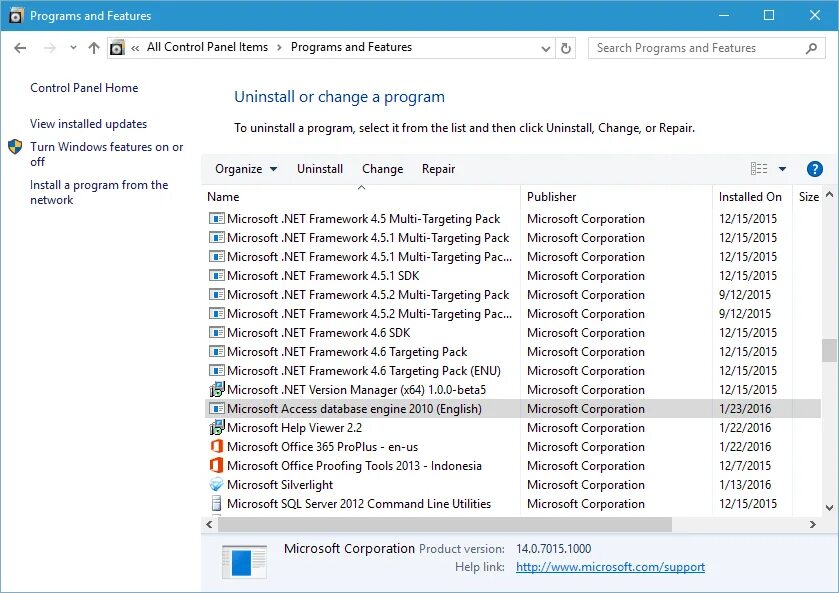Click install date 12/7/2015 for Proofing Tools
The image size is (839, 593).
coord(745,466)
